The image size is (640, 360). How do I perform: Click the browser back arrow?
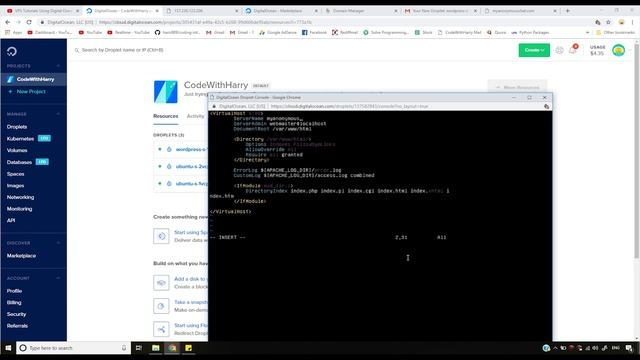pos(8,22)
